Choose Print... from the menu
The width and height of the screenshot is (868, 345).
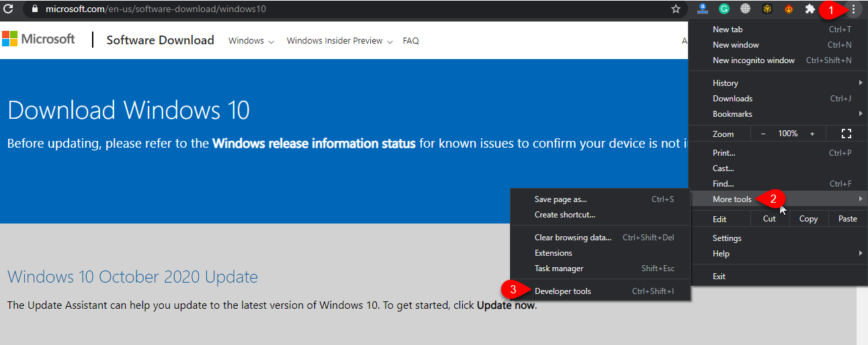(778, 153)
